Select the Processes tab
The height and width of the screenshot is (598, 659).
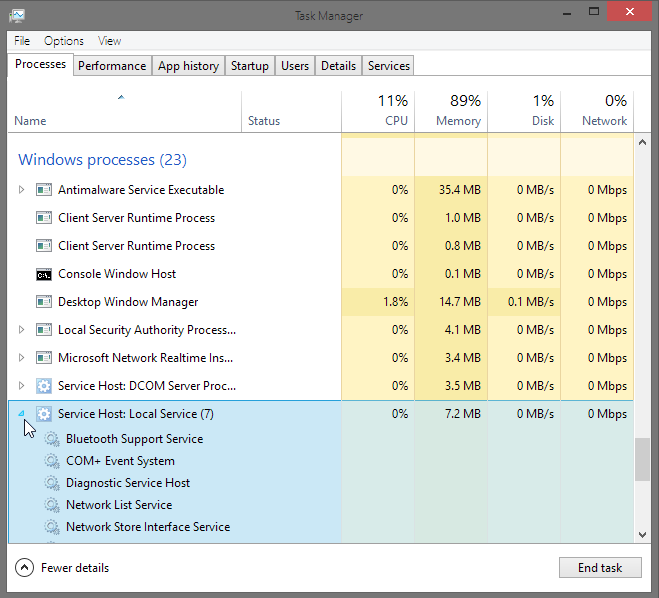pos(40,64)
